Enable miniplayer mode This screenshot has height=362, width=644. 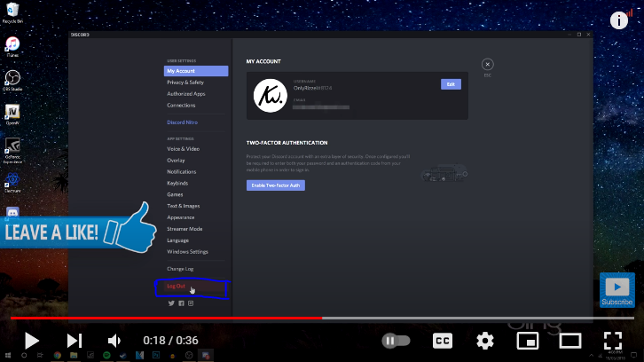528,341
